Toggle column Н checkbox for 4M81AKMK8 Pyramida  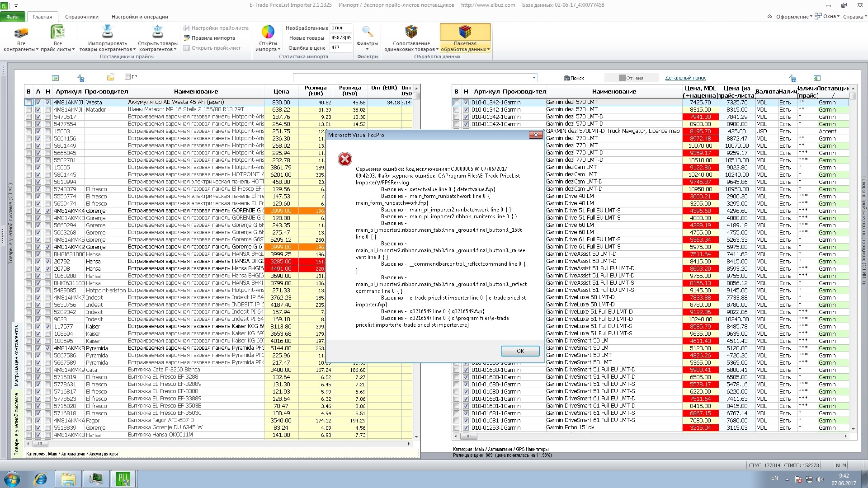(x=48, y=348)
